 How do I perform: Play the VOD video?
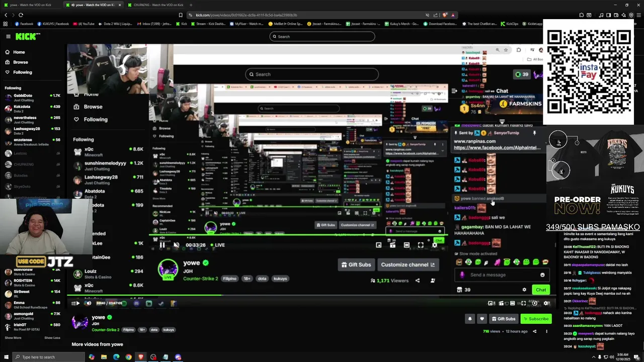point(77,303)
